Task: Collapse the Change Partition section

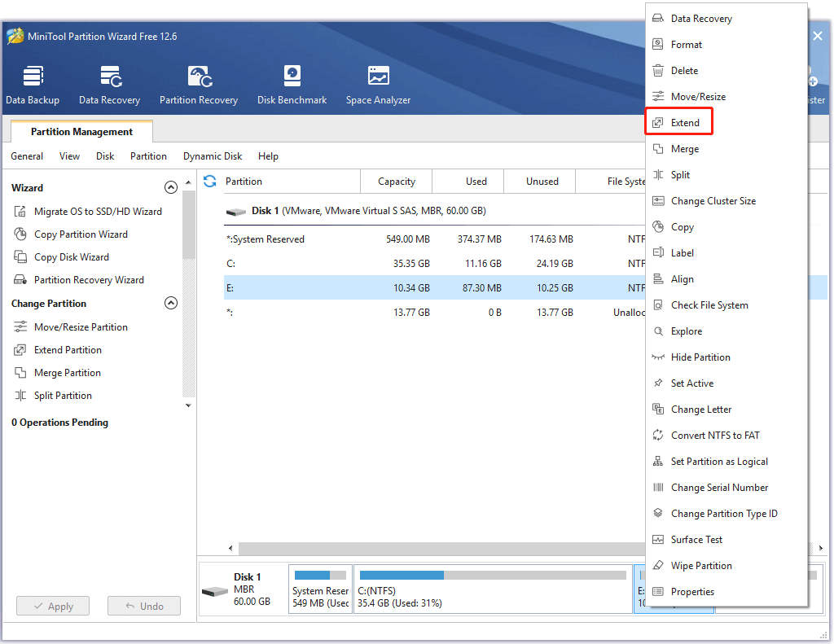Action: [x=171, y=303]
